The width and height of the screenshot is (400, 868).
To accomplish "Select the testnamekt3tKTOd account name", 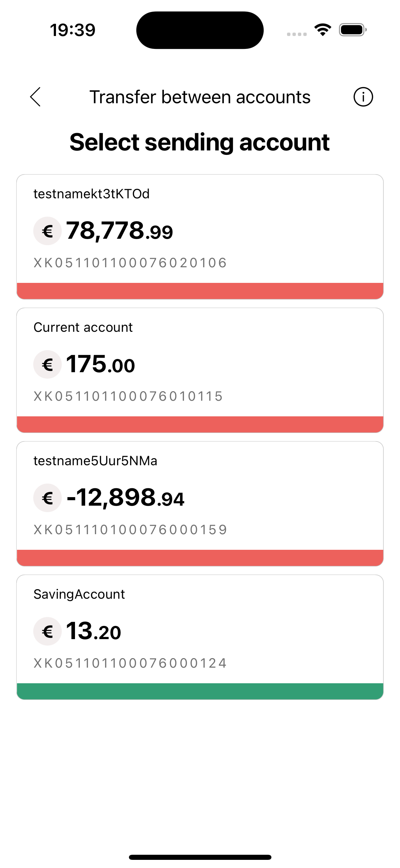I will 92,194.
